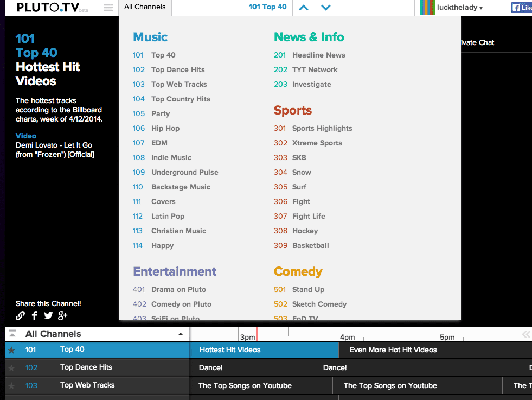Screen dimensions: 532x400
Task: Open the hamburger menu beside Pluto.TV logo
Action: click(108, 8)
